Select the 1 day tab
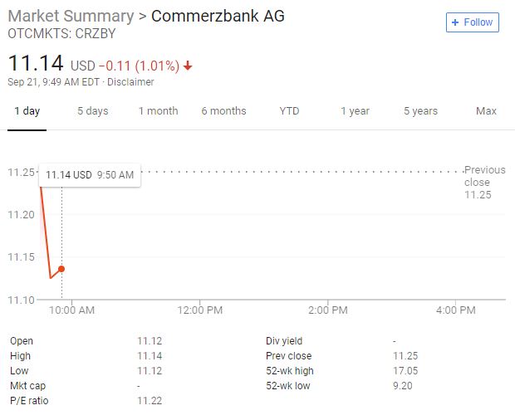 pyautogui.click(x=27, y=111)
